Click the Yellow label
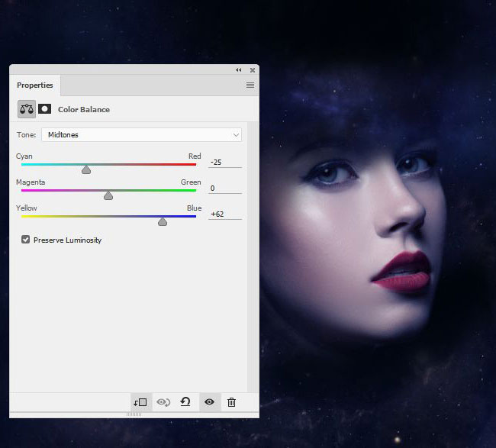496x448 pixels. tap(26, 208)
